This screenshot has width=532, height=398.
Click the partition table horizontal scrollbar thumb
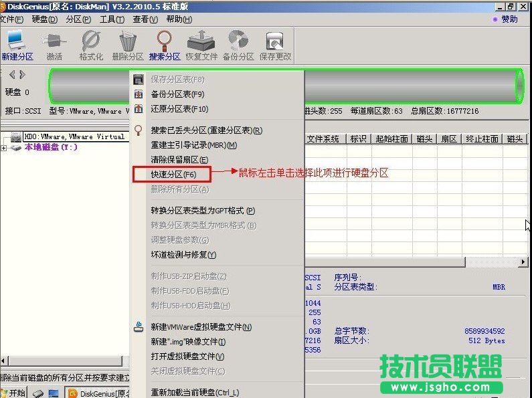pos(385,262)
